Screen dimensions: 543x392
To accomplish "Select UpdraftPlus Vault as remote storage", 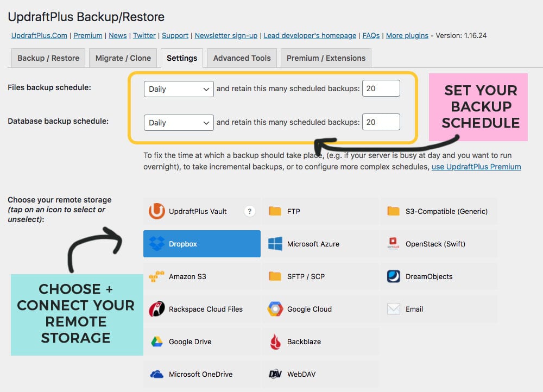I will [x=202, y=211].
